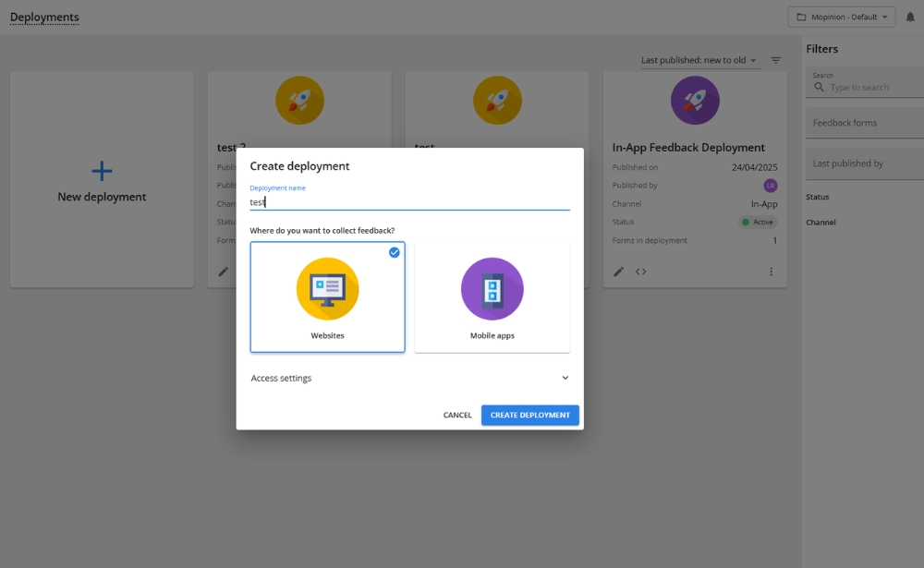Click the purple rocket icon of In-App Feedback Deployment
The image size is (924, 568).
(x=694, y=99)
